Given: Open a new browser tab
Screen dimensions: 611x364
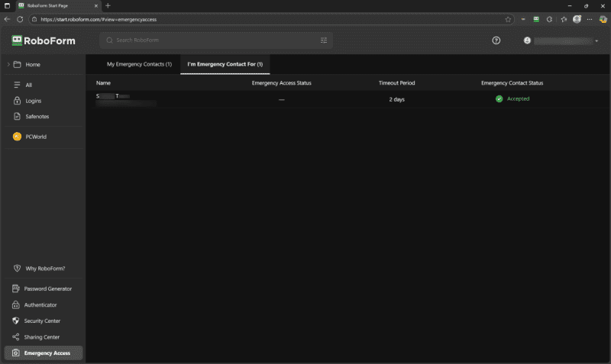Looking at the screenshot, I should [x=108, y=5].
